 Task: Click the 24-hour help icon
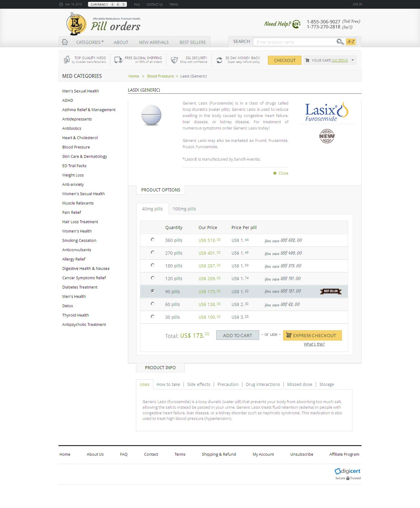click(296, 24)
